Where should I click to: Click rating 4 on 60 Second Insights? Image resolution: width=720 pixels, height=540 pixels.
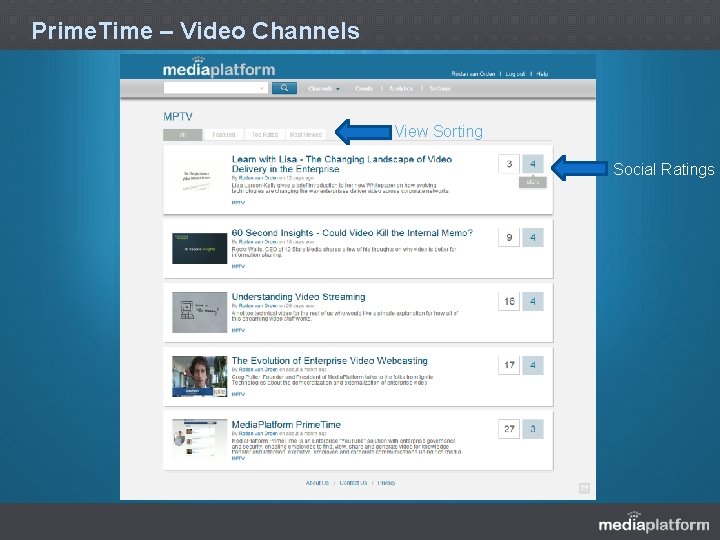click(x=533, y=237)
